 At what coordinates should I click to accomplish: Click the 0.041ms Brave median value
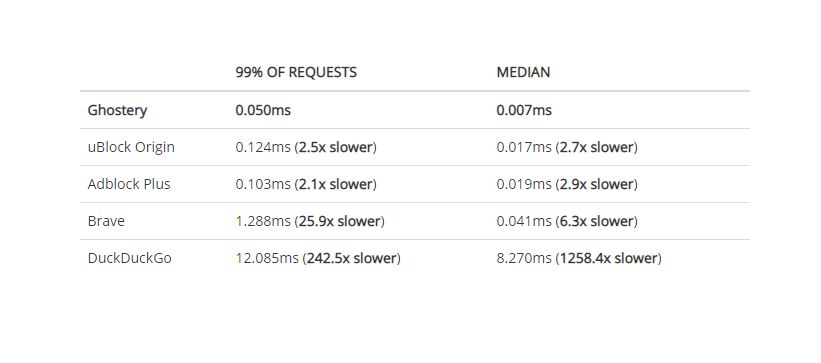point(524,221)
